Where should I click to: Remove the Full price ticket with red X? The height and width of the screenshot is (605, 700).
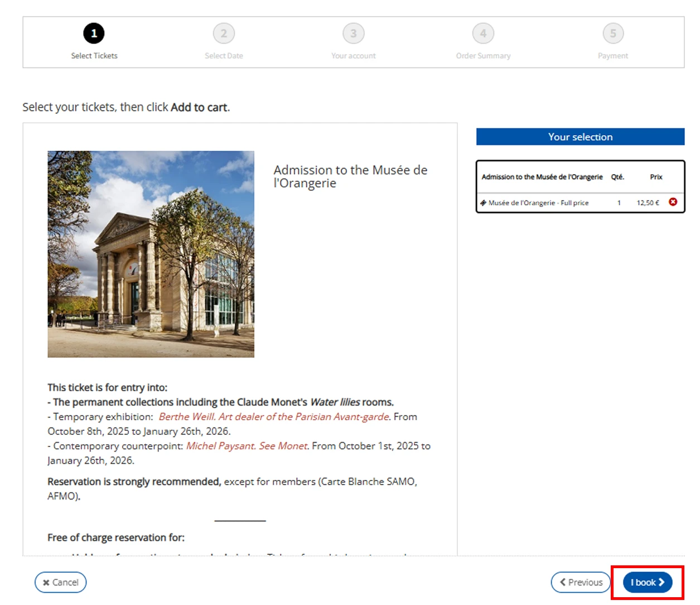click(x=673, y=202)
